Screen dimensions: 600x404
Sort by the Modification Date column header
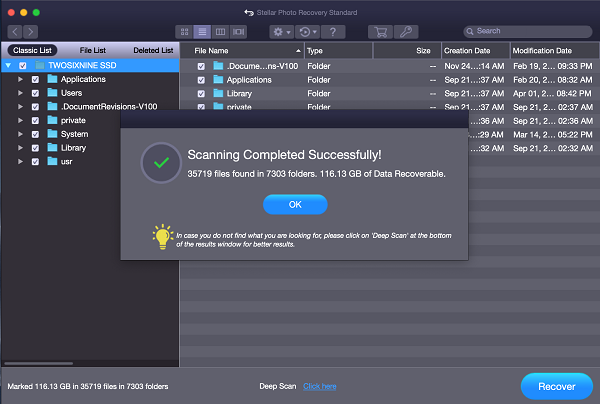click(x=554, y=51)
